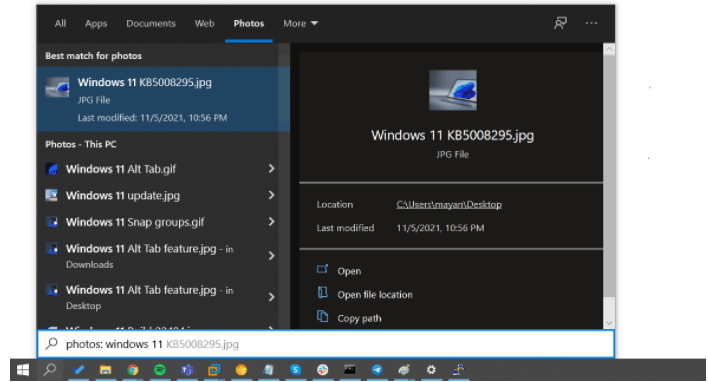Click the taskbar search magnifier icon
This screenshot has height=382, width=708.
(x=50, y=370)
